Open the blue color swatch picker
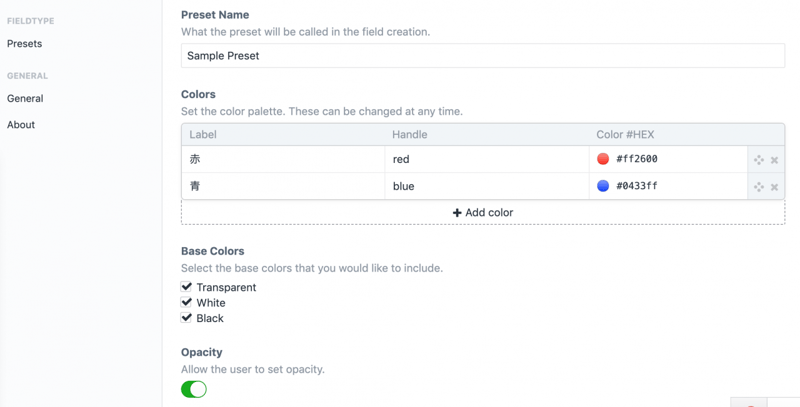The height and width of the screenshot is (407, 800). click(x=603, y=186)
